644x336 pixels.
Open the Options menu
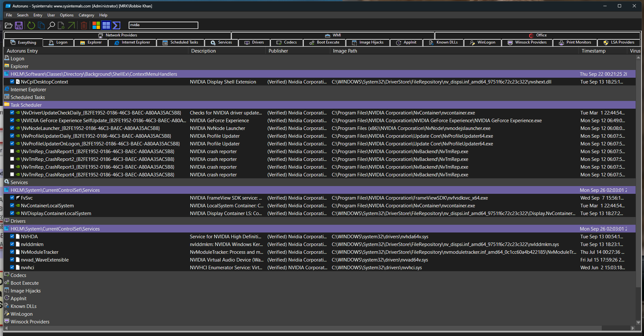pos(67,15)
